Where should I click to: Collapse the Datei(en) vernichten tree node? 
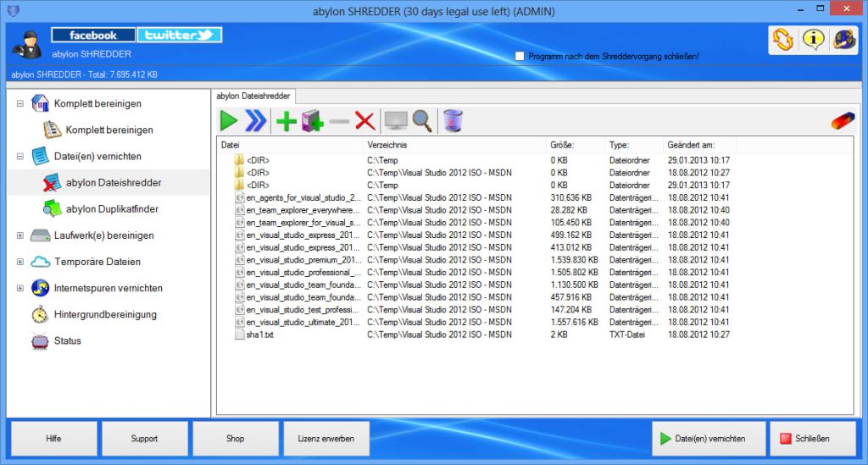click(x=20, y=157)
